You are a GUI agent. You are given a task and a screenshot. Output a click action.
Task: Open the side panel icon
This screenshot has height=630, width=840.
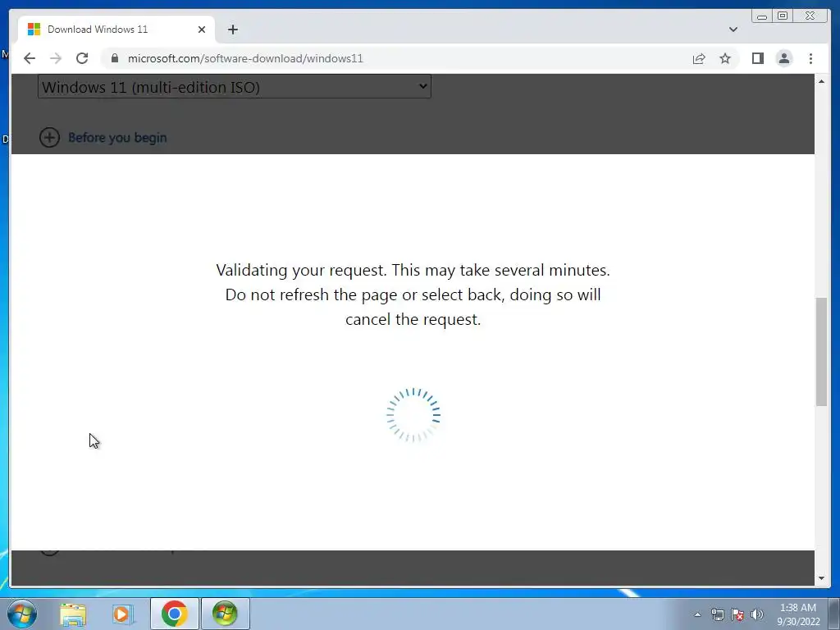pyautogui.click(x=757, y=58)
